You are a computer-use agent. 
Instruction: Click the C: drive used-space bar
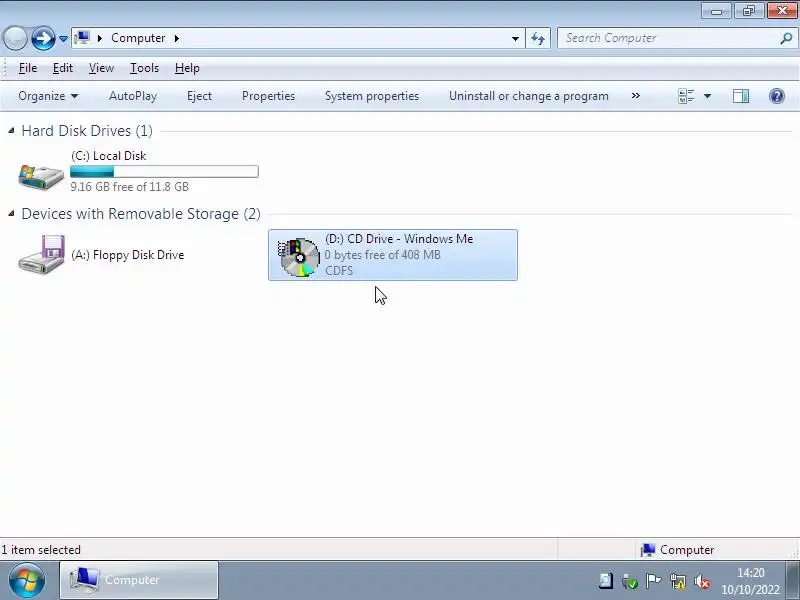click(164, 171)
